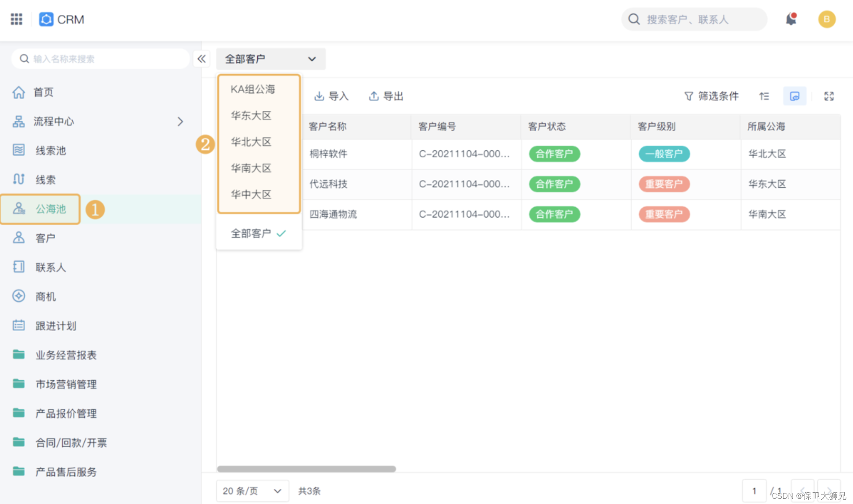Click the notification bell icon
This screenshot has width=853, height=504.
[x=791, y=19]
